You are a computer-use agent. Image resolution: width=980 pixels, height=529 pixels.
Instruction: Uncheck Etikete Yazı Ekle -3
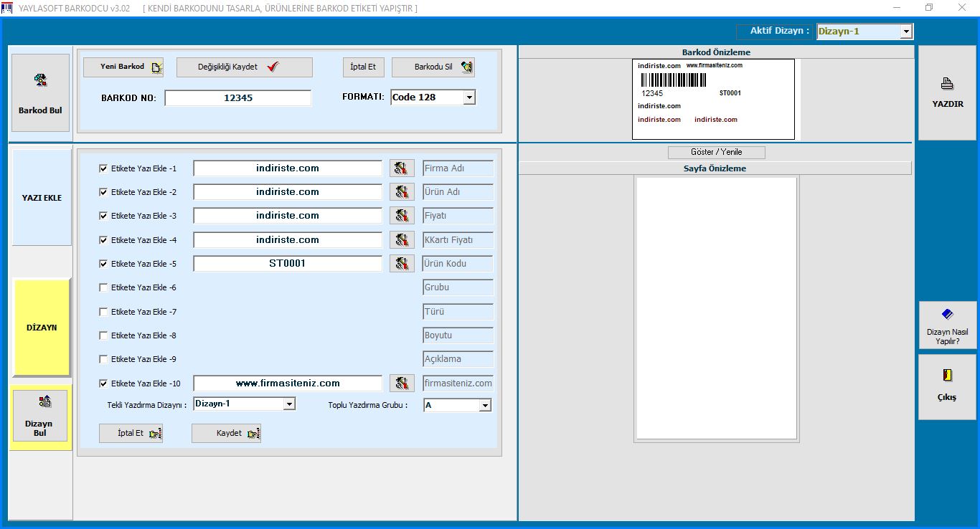[103, 216]
